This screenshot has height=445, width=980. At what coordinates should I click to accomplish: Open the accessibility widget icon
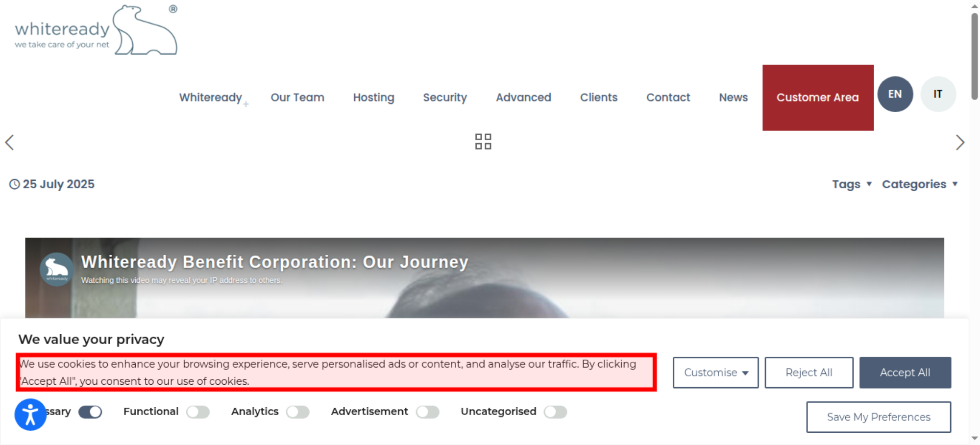(x=30, y=415)
